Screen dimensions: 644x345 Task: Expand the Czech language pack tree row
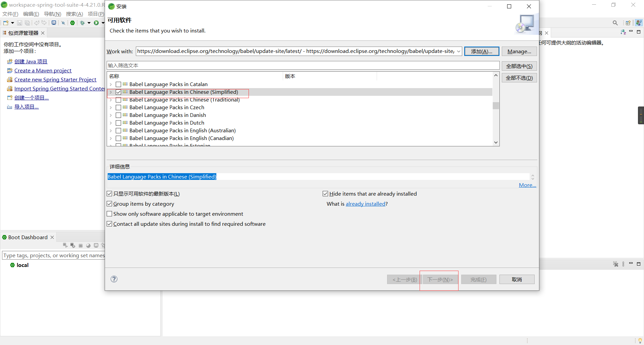111,108
